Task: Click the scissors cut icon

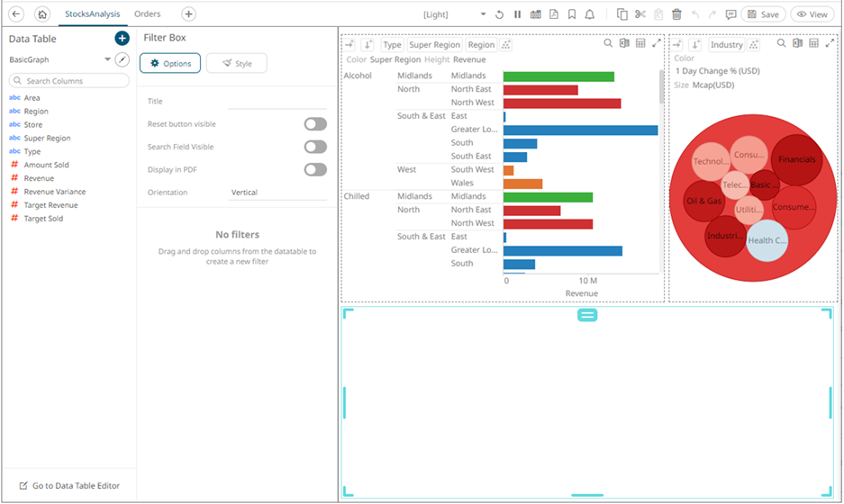Action: pos(640,14)
